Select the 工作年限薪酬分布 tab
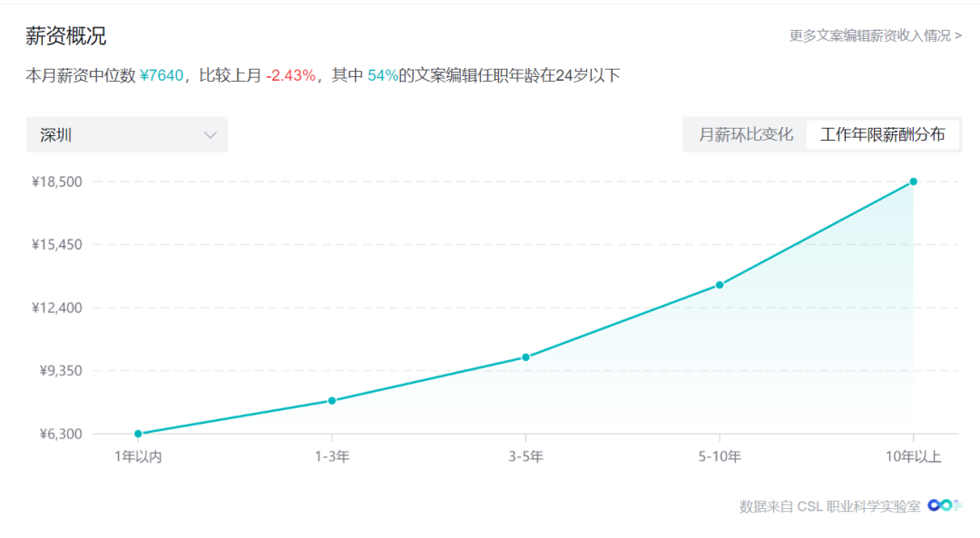This screenshot has height=538, width=980. (882, 135)
